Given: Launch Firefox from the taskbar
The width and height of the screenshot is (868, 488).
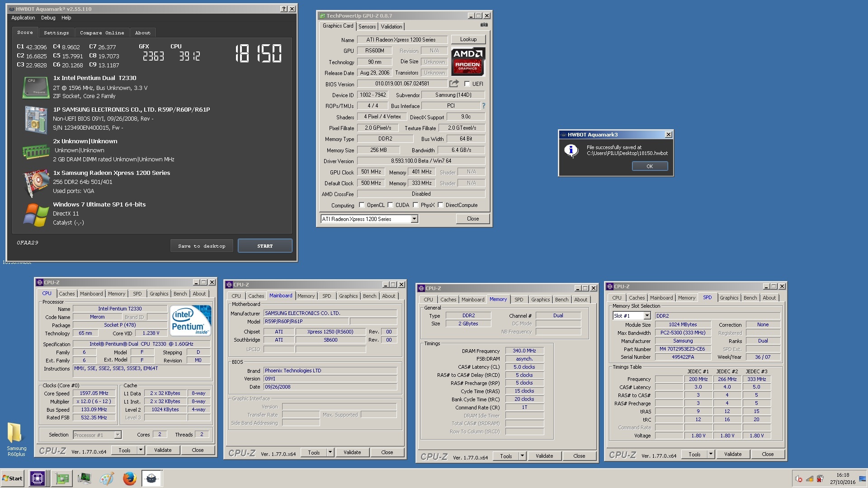Looking at the screenshot, I should [129, 478].
